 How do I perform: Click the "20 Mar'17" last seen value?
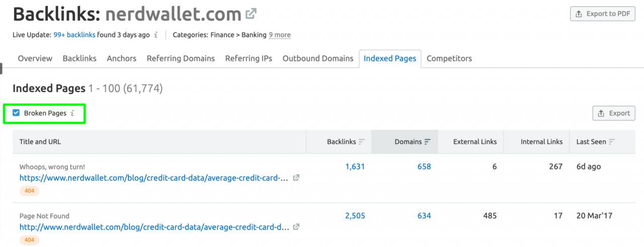tap(595, 216)
